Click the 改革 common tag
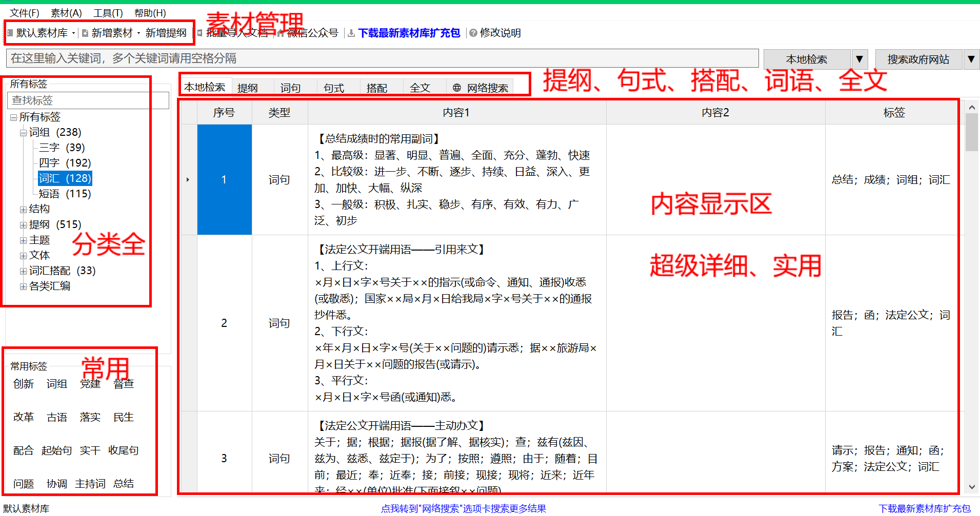The width and height of the screenshot is (980, 516). point(24,417)
